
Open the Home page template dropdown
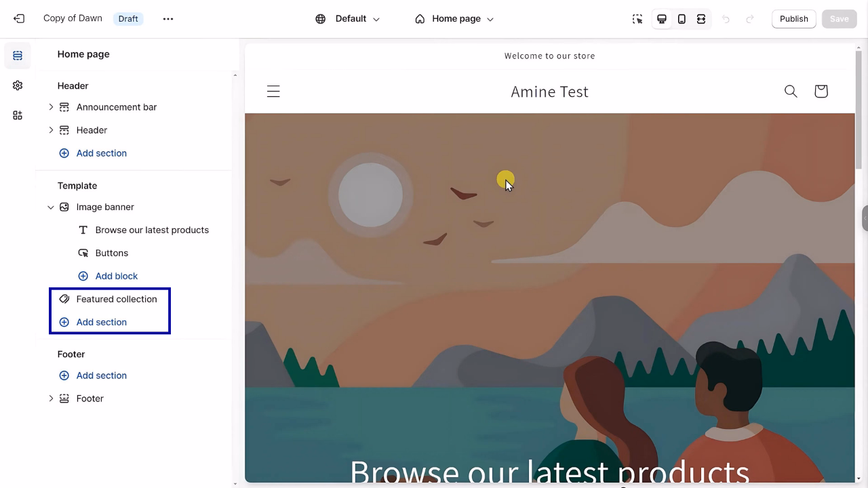pos(454,19)
